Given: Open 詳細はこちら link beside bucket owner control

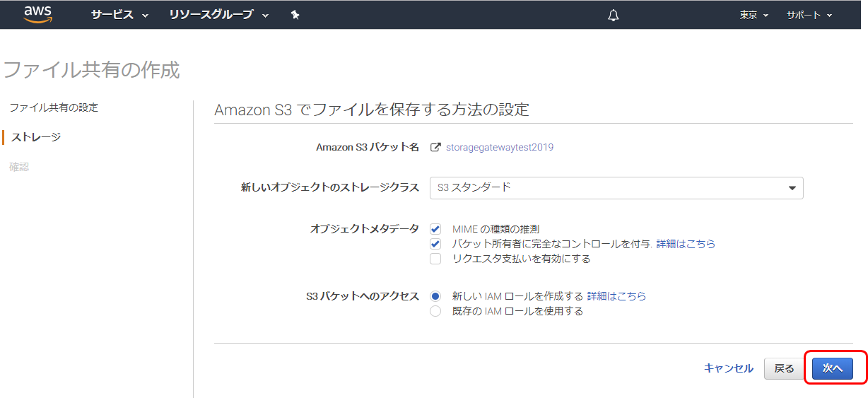Looking at the screenshot, I should 686,244.
